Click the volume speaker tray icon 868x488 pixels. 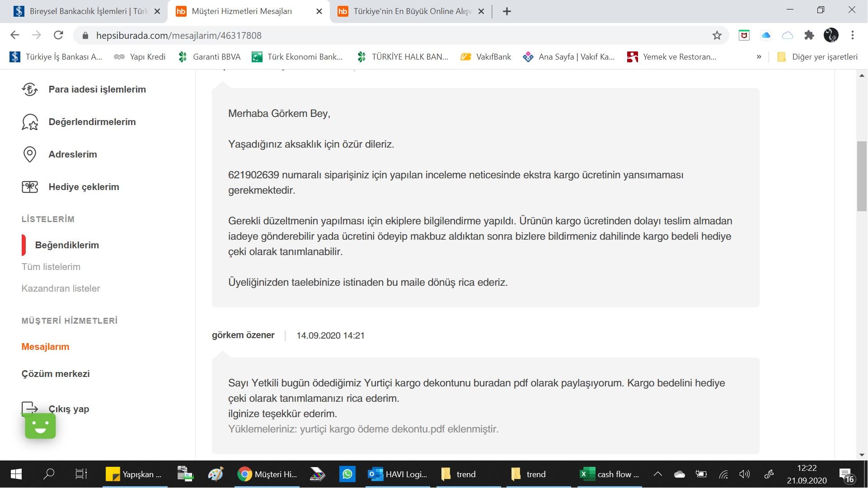click(x=744, y=474)
